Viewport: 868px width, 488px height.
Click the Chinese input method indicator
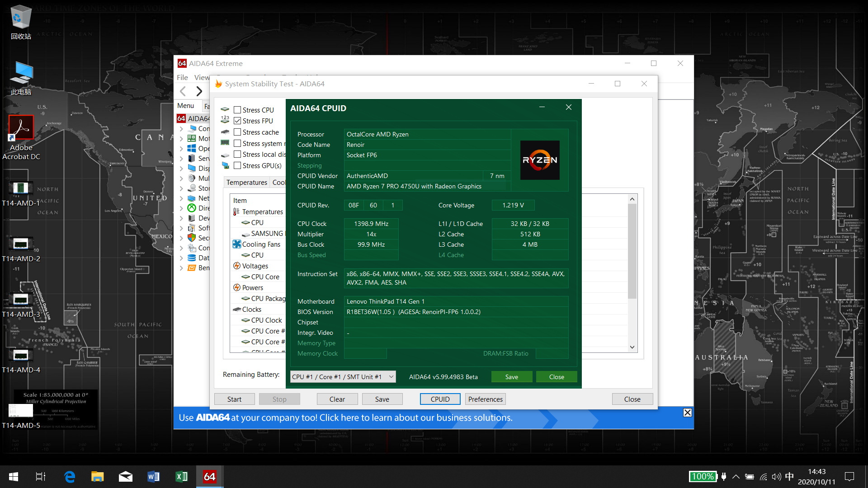[x=789, y=477]
